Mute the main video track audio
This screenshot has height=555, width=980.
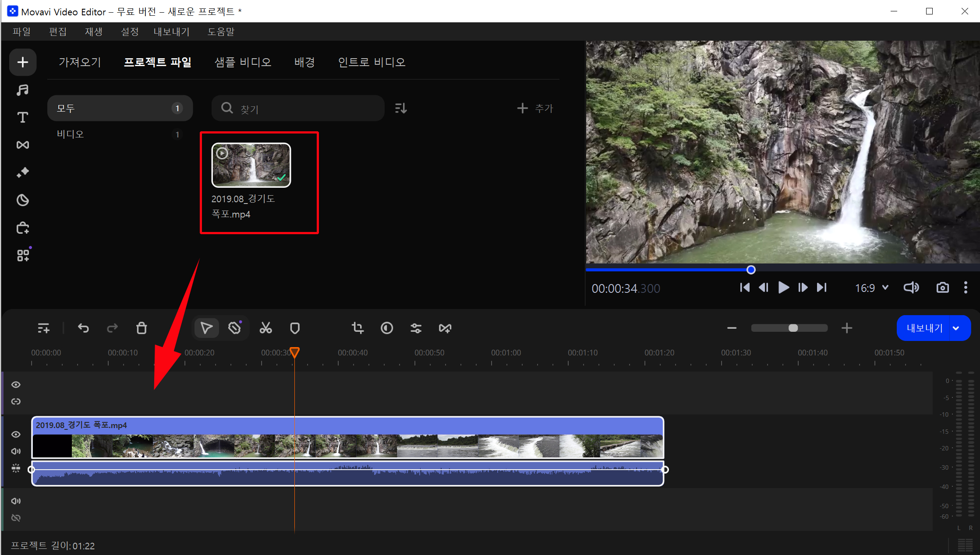pyautogui.click(x=16, y=451)
